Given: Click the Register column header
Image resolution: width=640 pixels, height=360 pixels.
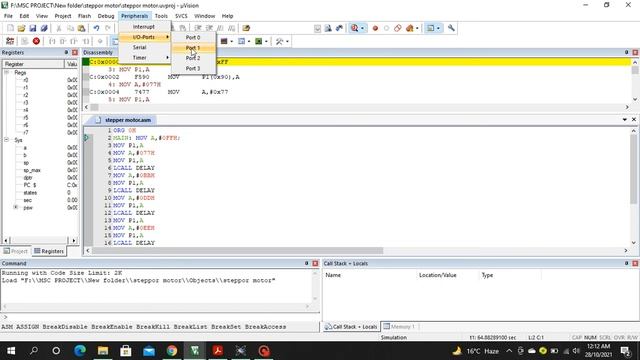Looking at the screenshot, I should click(33, 64).
